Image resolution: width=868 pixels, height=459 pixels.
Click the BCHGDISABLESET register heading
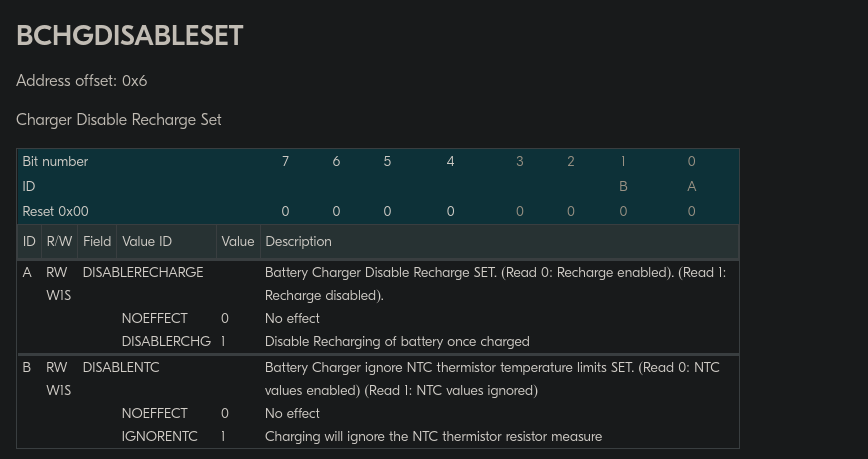coord(130,35)
